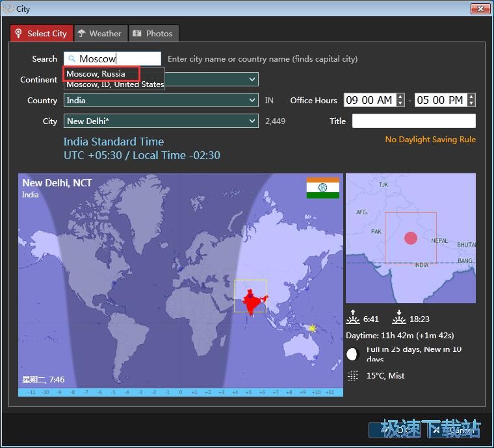Click the office end time 05 00 PM field

coord(441,101)
